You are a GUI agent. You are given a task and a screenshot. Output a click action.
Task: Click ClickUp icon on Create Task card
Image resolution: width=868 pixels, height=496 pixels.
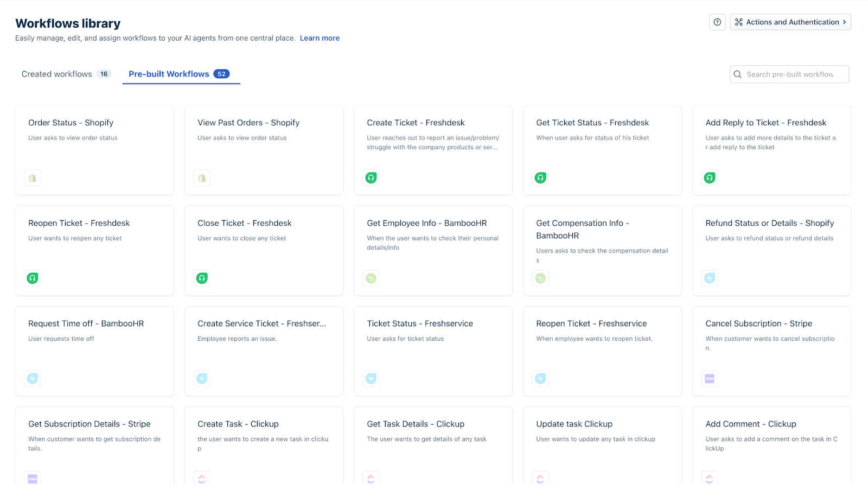click(202, 479)
